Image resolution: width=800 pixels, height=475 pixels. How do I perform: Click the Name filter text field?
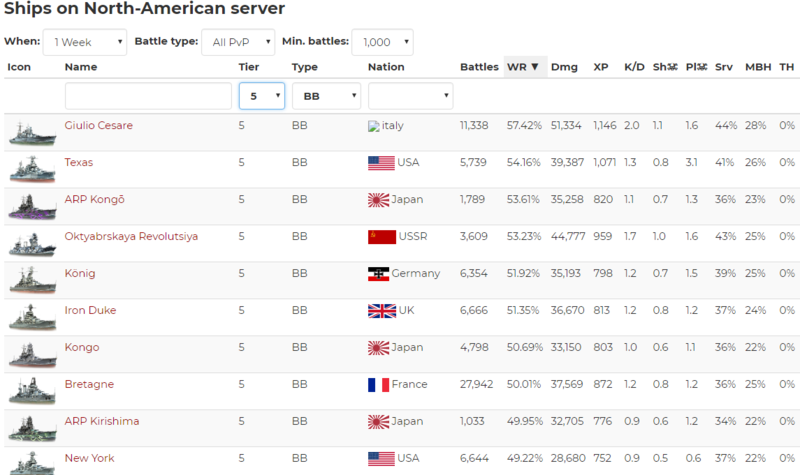[148, 96]
